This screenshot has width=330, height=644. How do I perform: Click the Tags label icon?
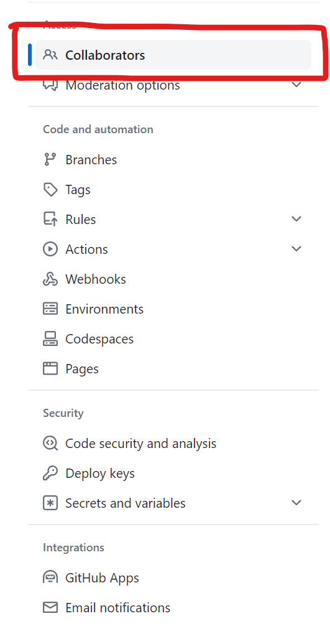click(50, 189)
